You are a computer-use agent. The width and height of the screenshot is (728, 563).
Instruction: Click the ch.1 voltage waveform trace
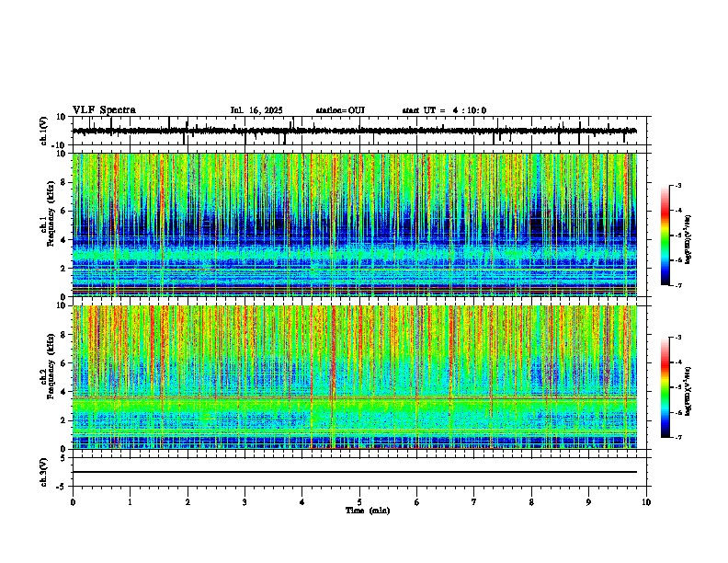tap(354, 131)
